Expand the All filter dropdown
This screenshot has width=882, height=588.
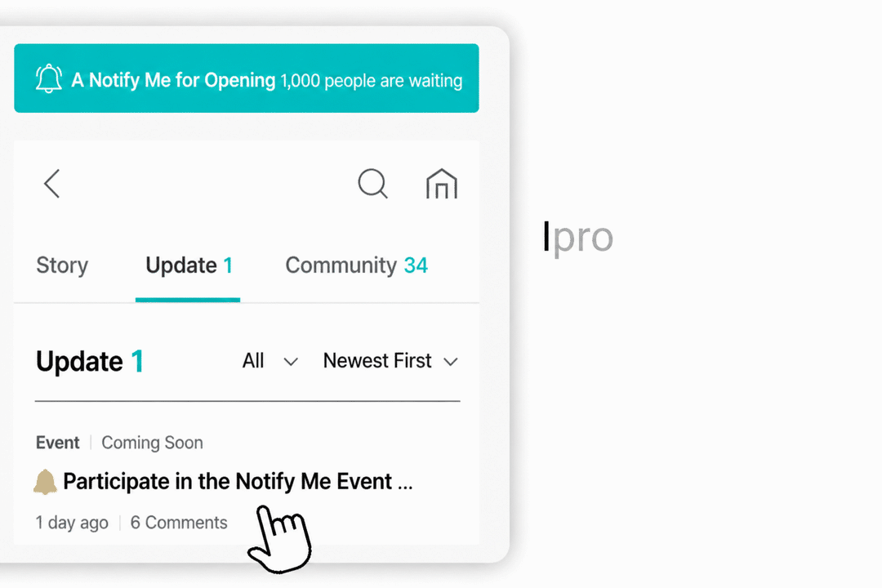pos(270,361)
